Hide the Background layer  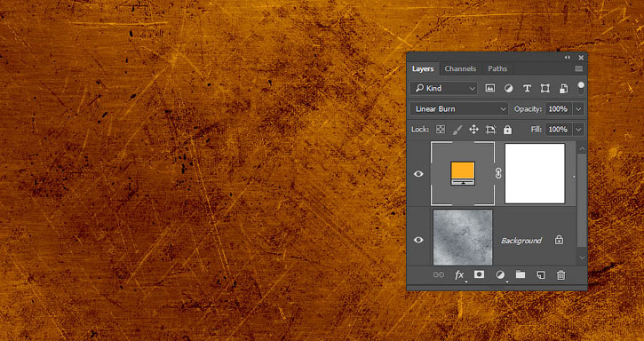(418, 240)
